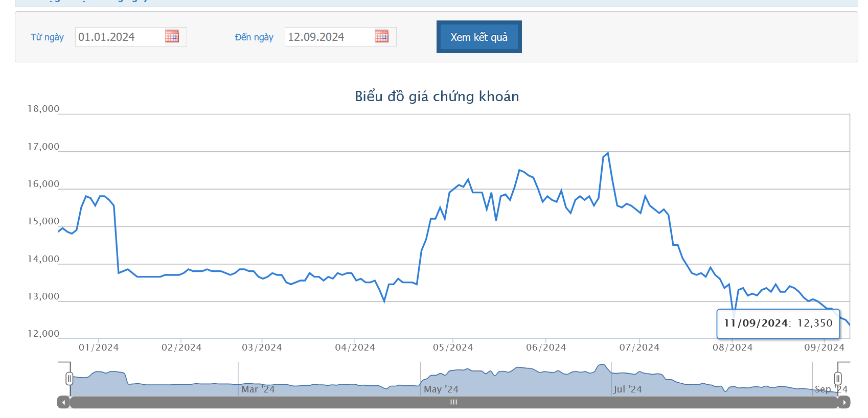Open the calendar picker for Từ ngày

click(x=172, y=36)
